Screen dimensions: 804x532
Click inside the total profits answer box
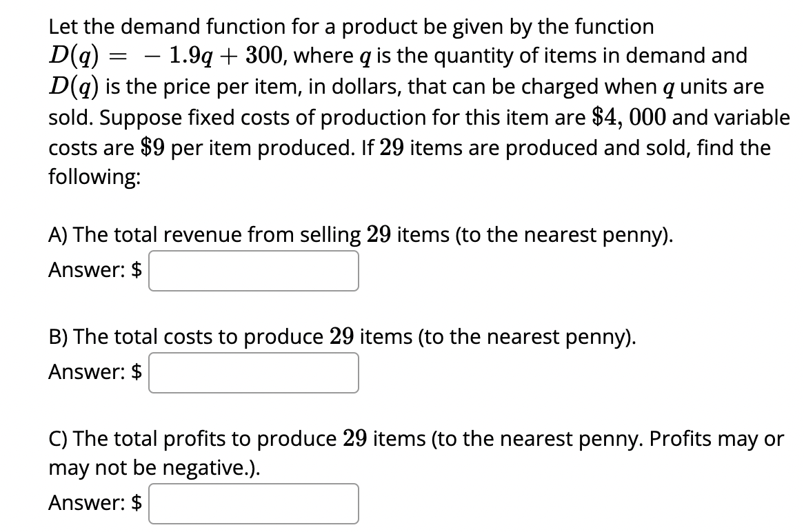click(254, 503)
